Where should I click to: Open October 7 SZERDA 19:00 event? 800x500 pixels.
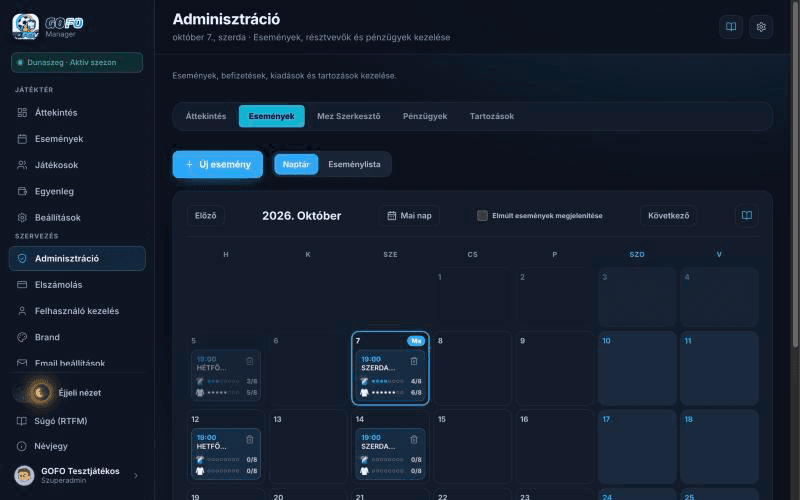pyautogui.click(x=390, y=376)
